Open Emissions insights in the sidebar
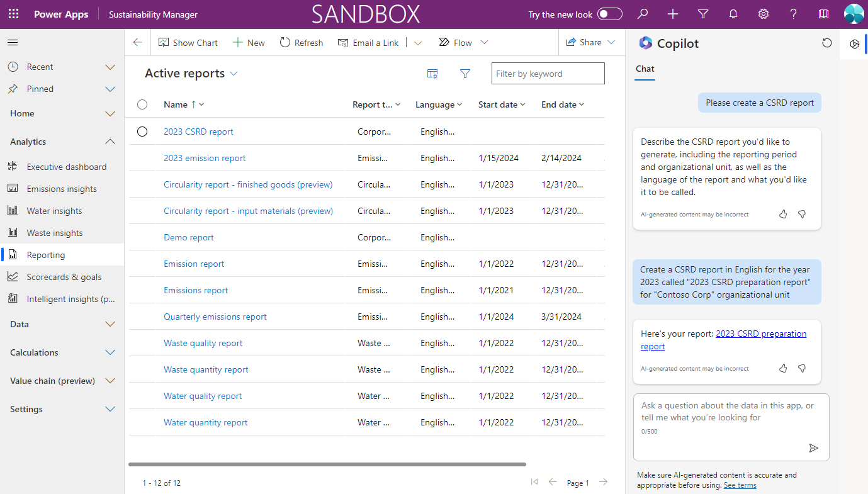Screen dimensions: 868x494 [62, 189]
